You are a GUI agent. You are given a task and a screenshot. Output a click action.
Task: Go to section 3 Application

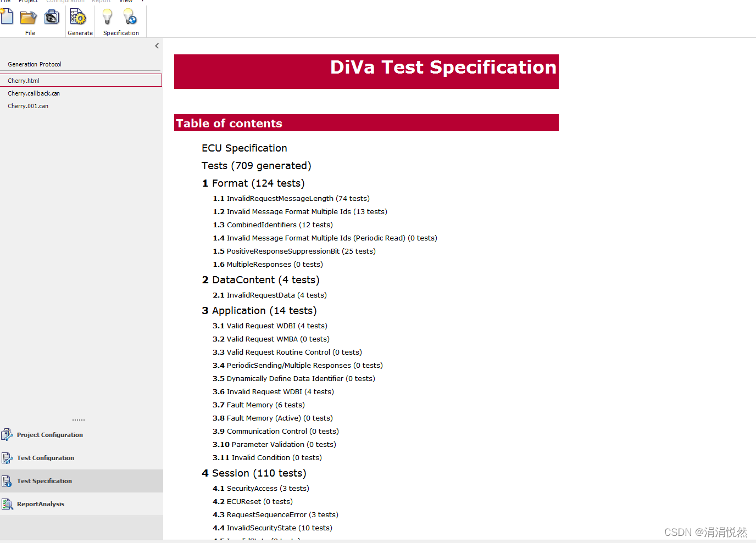point(259,311)
